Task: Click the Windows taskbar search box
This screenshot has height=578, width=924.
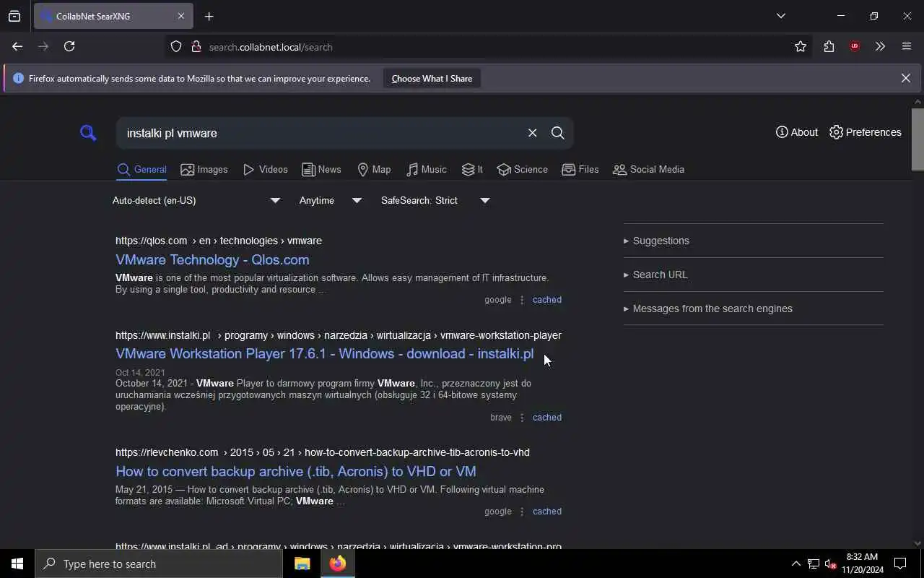Action: tap(159, 564)
